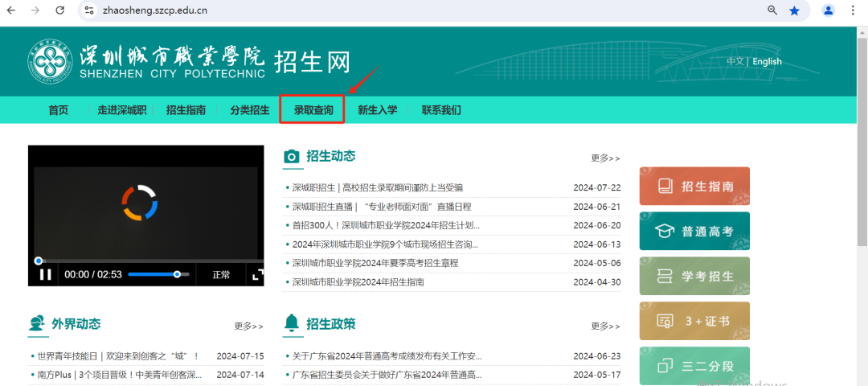Open news 高校招生录取期间谨防上当受骗
The width and height of the screenshot is (868, 386).
tap(378, 187)
